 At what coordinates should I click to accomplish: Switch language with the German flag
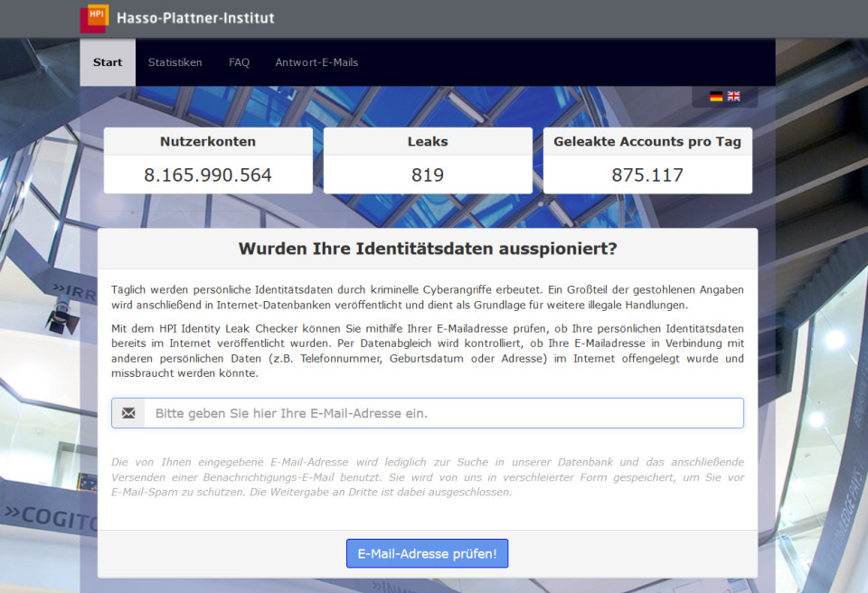click(716, 97)
